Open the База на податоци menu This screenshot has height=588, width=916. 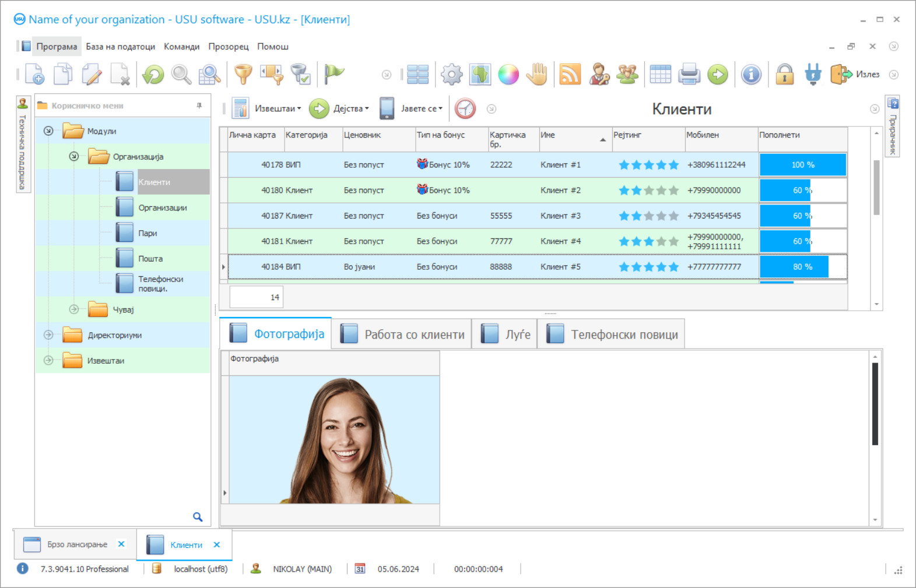pyautogui.click(x=120, y=47)
